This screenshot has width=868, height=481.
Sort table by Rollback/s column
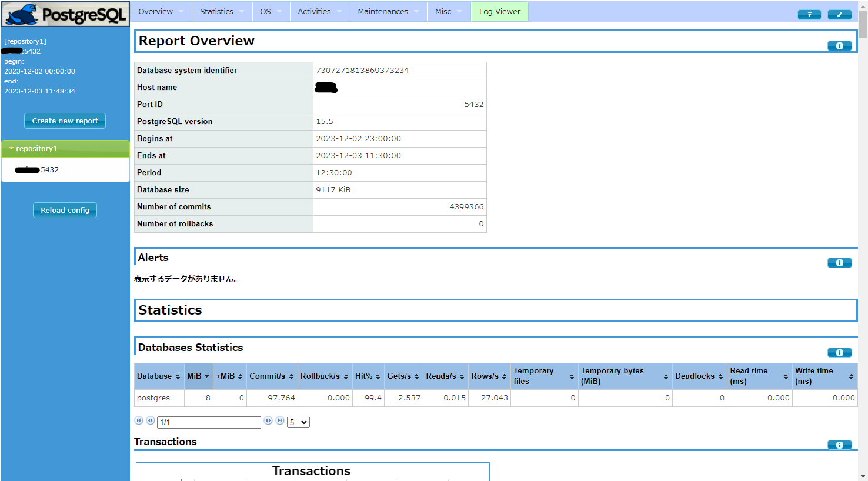coord(325,376)
